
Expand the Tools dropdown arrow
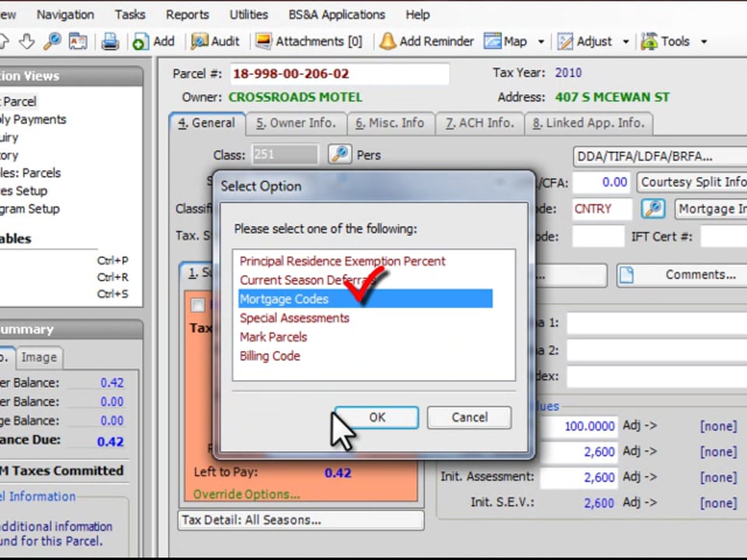point(703,42)
